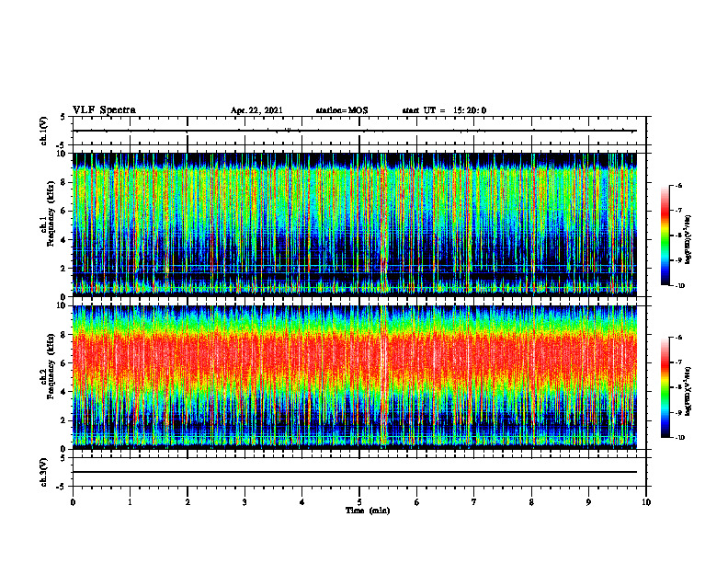Image resolution: width=728 pixels, height=563 pixels.
Task: Click the "-10" label on ch.2 color bar
Action: point(679,438)
